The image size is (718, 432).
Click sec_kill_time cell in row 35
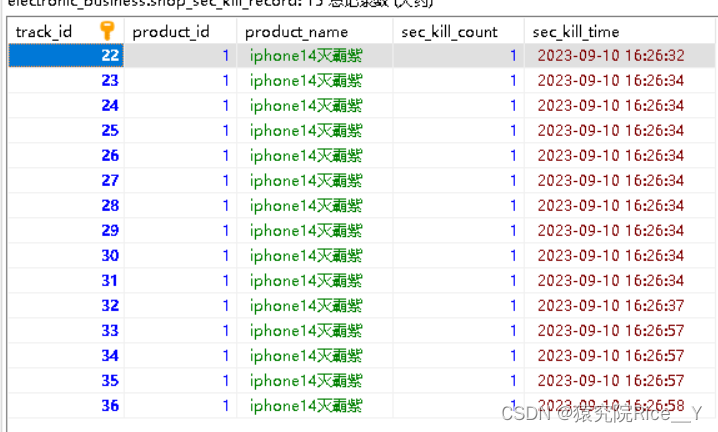tap(620, 380)
